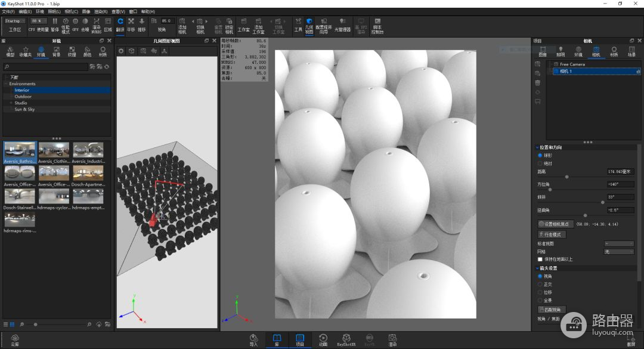Open the 标准视图 dropdown
The height and width of the screenshot is (349, 644).
pos(618,243)
